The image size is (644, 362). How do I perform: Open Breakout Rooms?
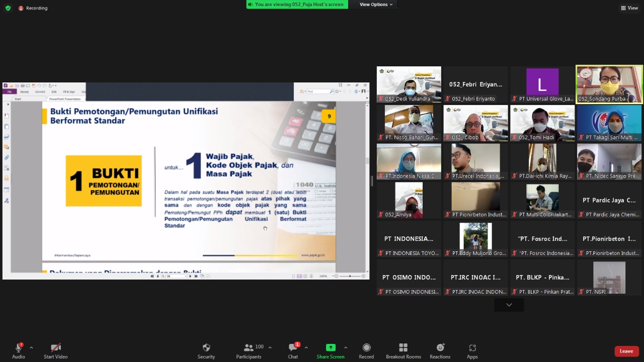pos(403,348)
